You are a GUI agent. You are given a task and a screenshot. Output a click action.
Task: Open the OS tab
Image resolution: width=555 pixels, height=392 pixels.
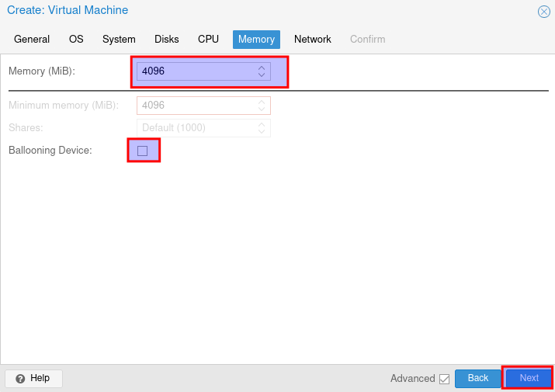tap(76, 40)
